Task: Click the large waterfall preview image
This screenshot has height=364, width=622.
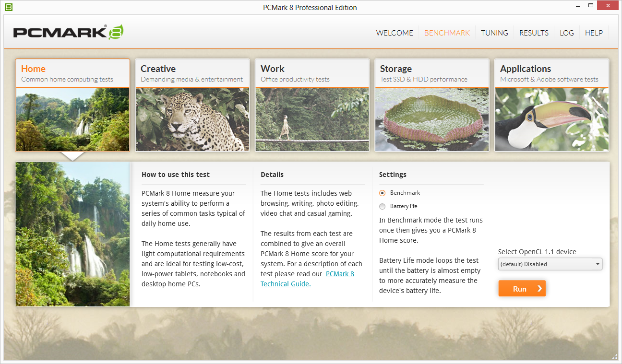Action: (72, 234)
